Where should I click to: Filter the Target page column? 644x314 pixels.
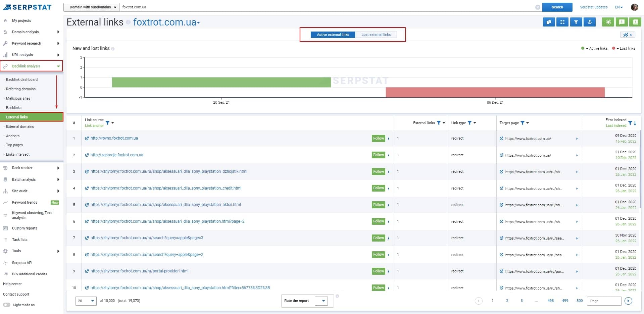click(523, 123)
